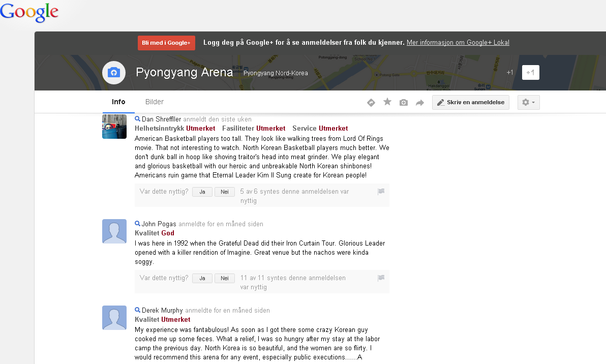Image resolution: width=606 pixels, height=364 pixels.
Task: Click Derek Murphy's default avatar
Action: point(114,318)
